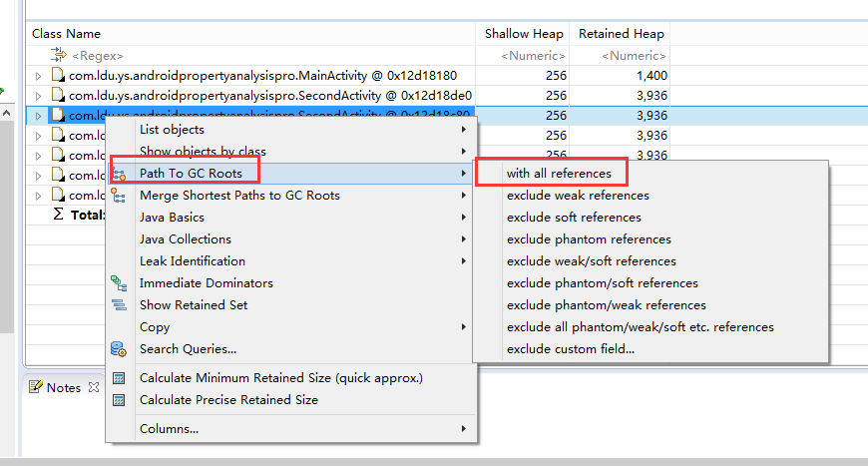This screenshot has width=868, height=466.
Task: Click the Shallow Heap column header
Action: point(524,34)
